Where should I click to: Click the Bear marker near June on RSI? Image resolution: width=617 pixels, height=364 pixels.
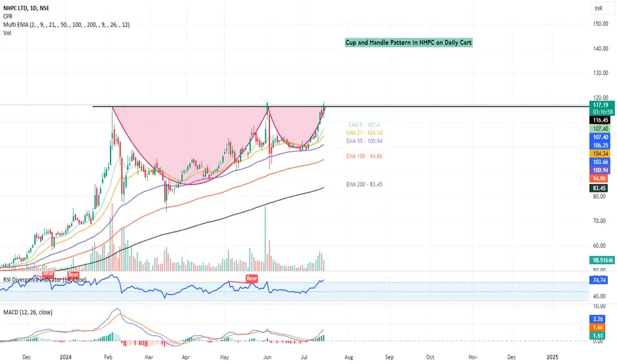click(x=252, y=278)
